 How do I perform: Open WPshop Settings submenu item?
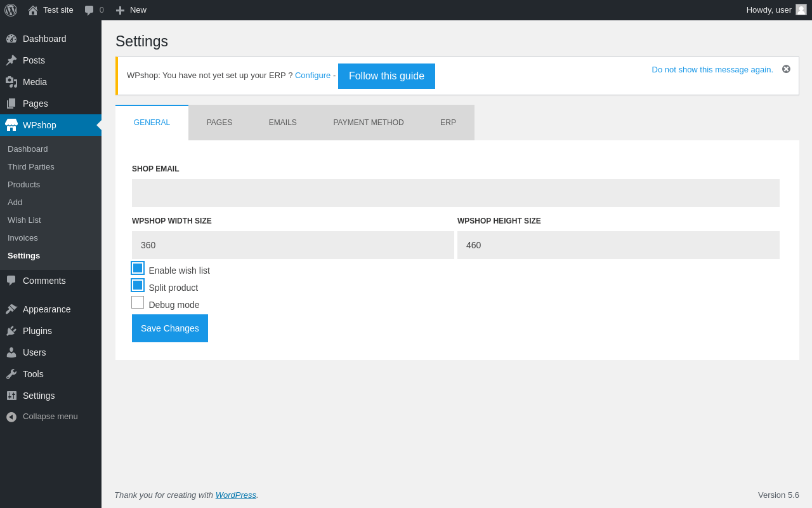tap(24, 256)
